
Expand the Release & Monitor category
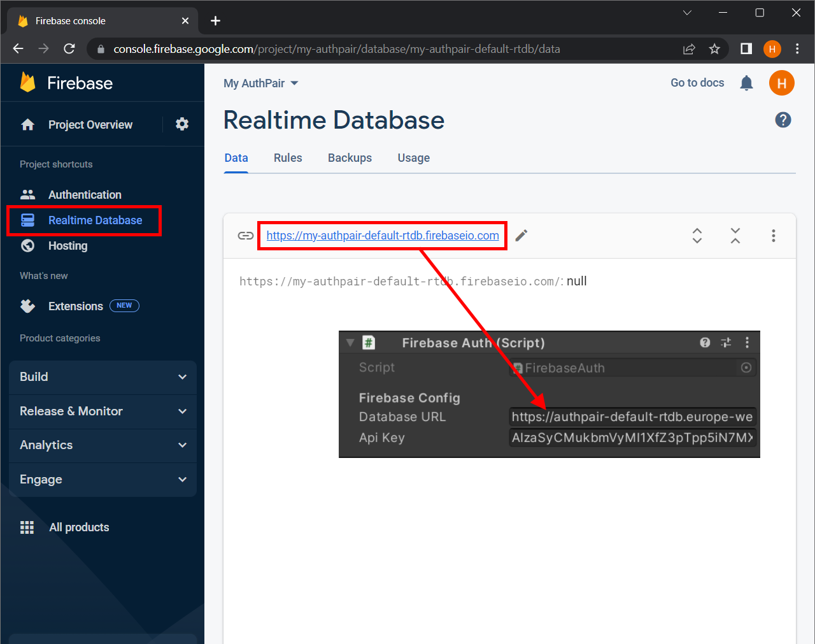[103, 411]
